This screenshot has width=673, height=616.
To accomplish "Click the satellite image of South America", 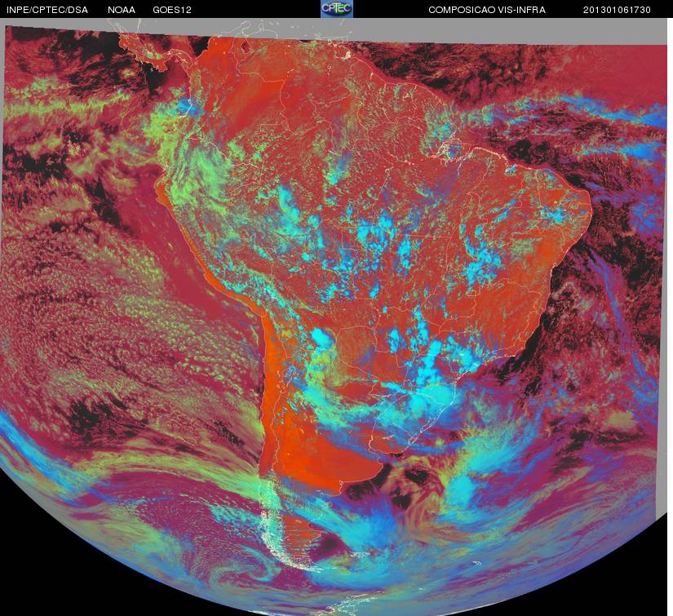I will (334, 317).
